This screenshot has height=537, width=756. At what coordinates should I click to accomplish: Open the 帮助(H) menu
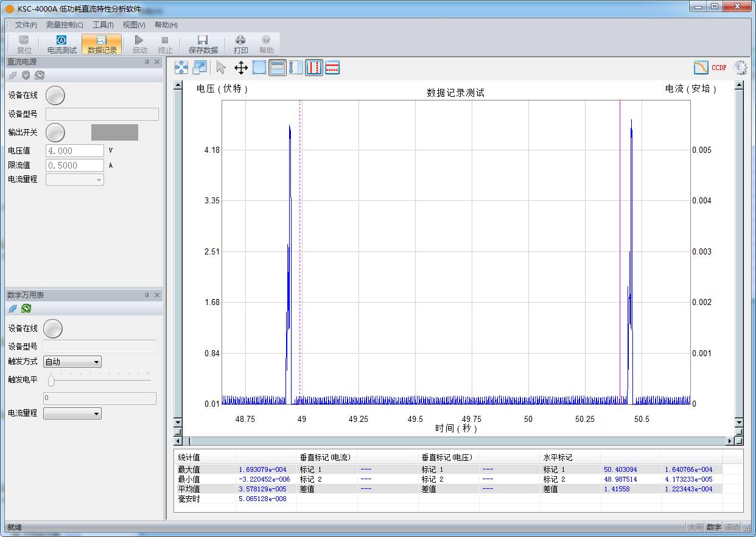point(166,25)
